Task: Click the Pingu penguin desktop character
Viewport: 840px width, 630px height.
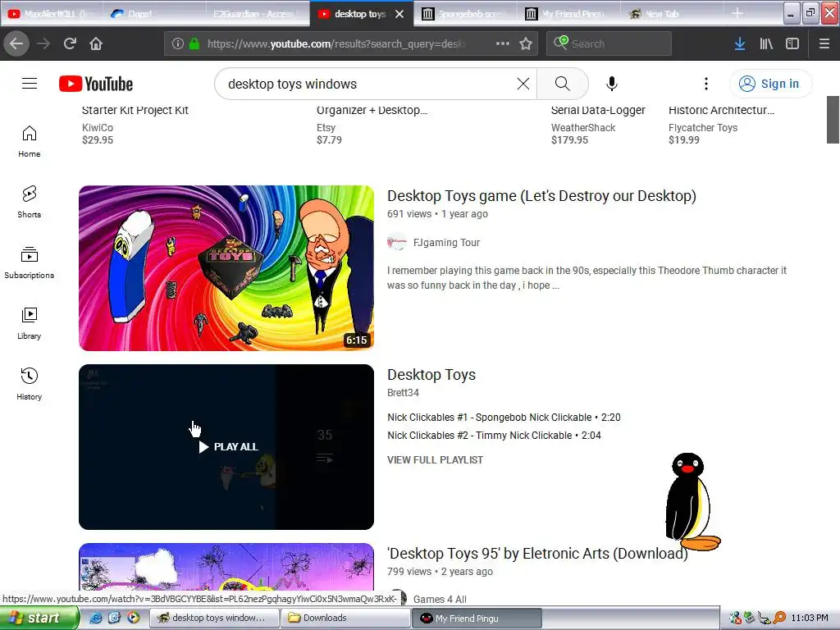Action: 692,502
